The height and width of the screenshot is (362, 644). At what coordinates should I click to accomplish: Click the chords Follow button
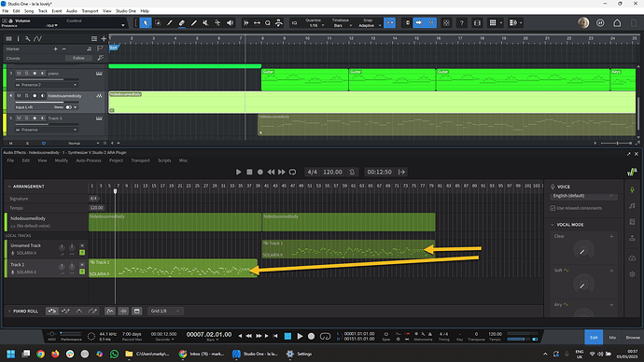tap(78, 58)
